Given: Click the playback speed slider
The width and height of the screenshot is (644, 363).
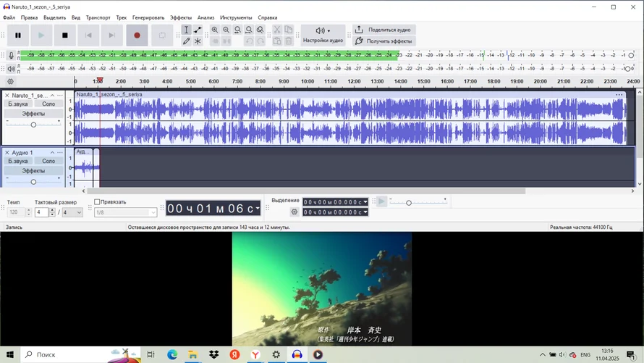Looking at the screenshot, I should (418, 202).
